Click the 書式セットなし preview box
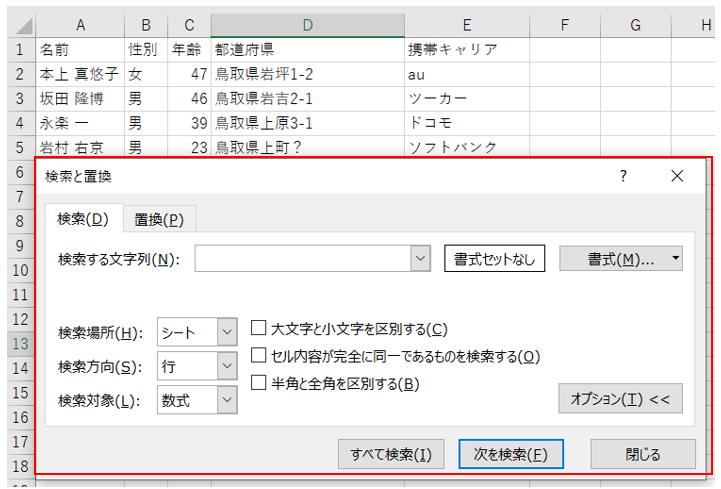 click(x=494, y=259)
